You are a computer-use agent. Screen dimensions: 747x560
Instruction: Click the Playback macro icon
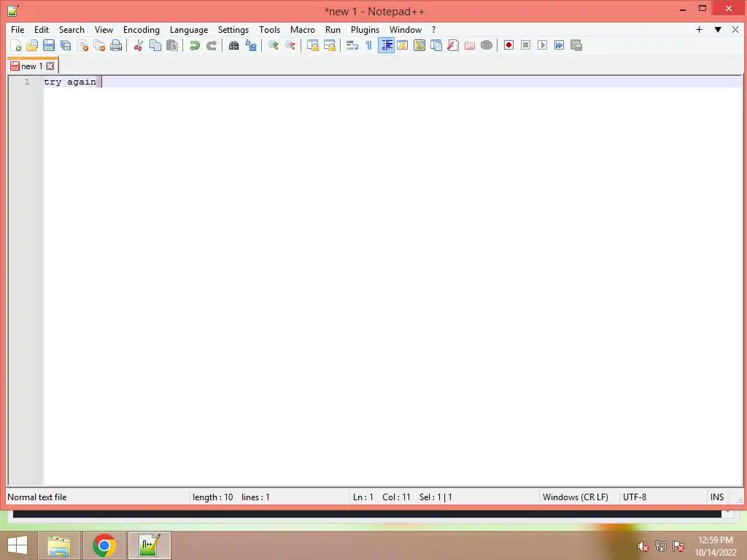tap(542, 45)
